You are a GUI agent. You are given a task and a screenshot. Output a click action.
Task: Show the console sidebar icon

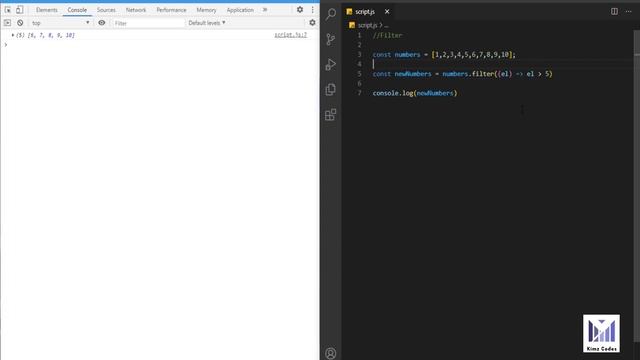[x=7, y=23]
